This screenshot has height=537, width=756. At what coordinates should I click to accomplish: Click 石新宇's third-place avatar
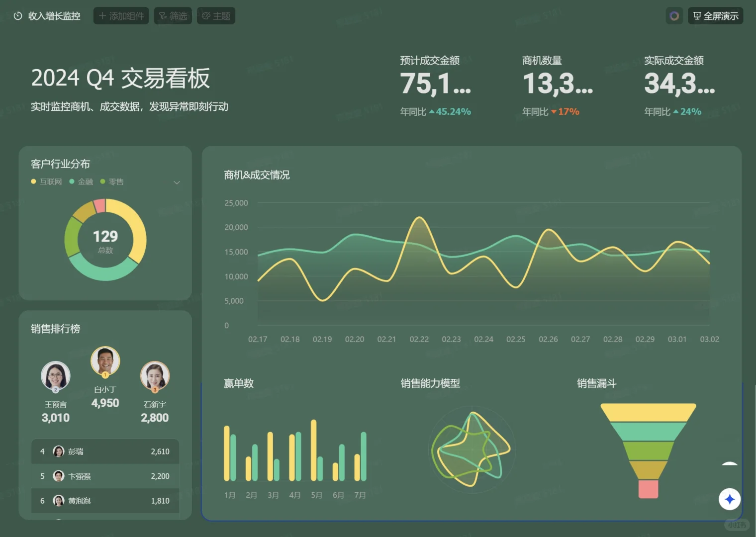coord(155,376)
